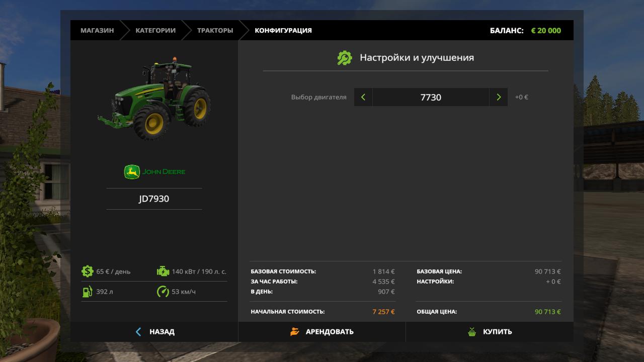Click the orange 7 257 € value
The height and width of the screenshot is (362, 644).
(x=384, y=312)
